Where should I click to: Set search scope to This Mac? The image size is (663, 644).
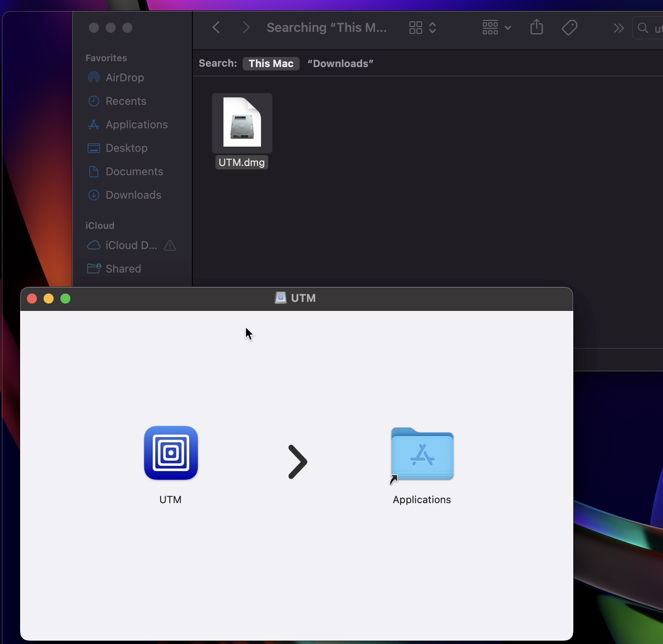click(271, 63)
